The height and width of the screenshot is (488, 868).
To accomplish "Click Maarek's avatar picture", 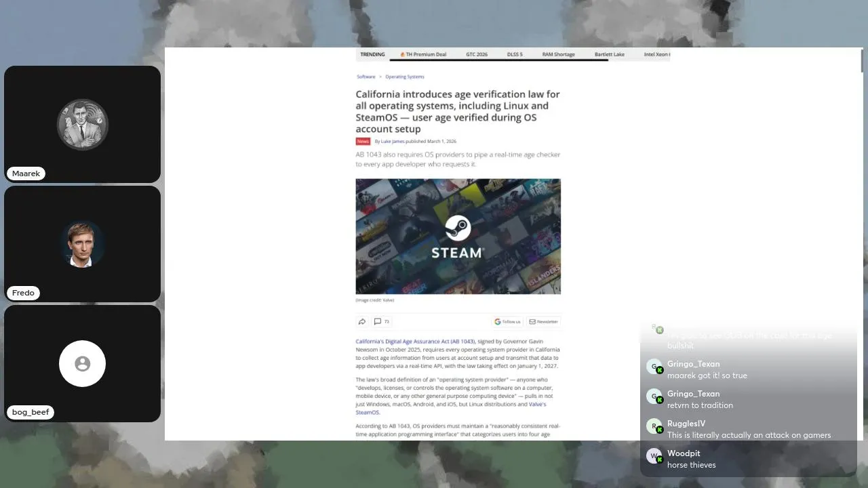I will pyautogui.click(x=83, y=125).
